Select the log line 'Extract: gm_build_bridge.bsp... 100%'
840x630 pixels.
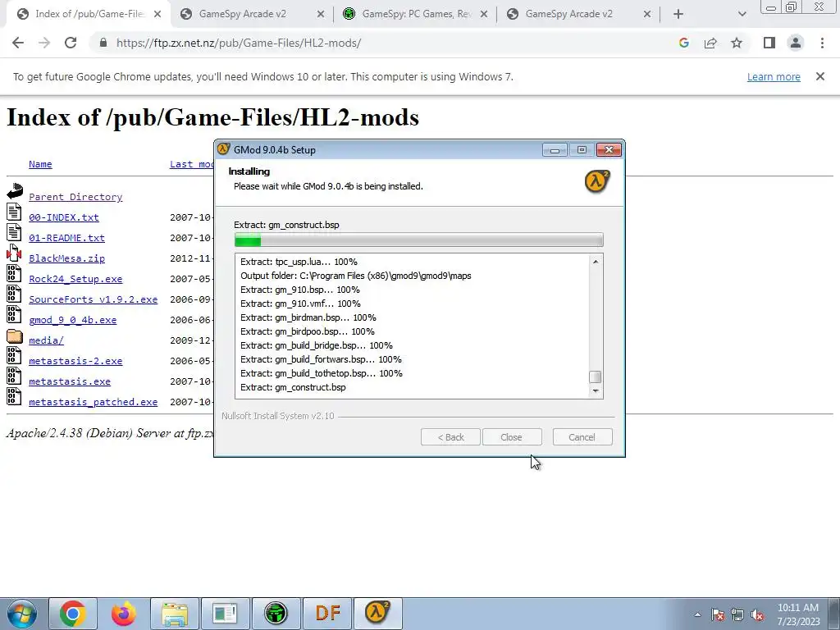tap(316, 345)
